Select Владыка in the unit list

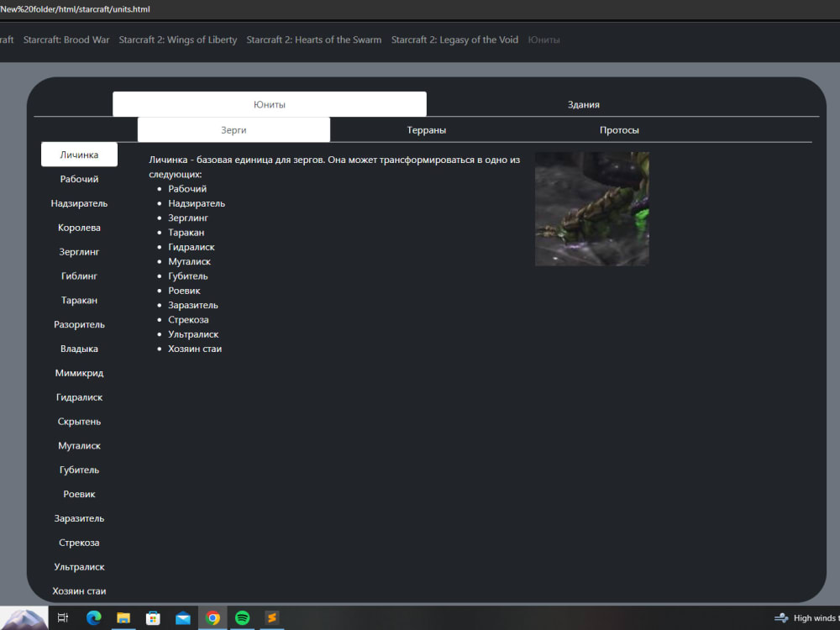(x=79, y=349)
